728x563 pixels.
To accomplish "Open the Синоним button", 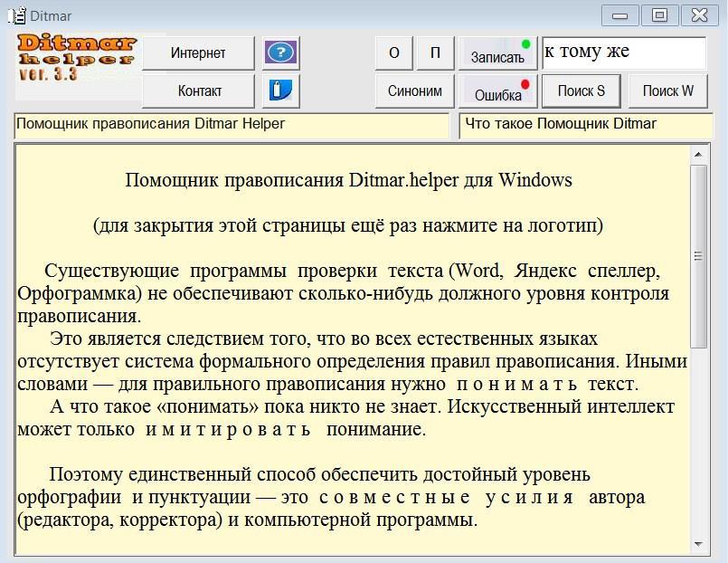I will (414, 91).
